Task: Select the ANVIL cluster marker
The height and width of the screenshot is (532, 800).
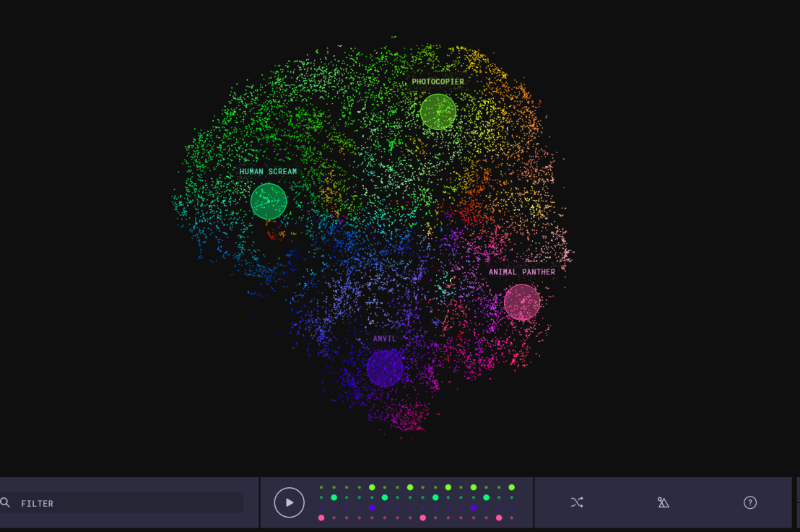Action: 385,367
